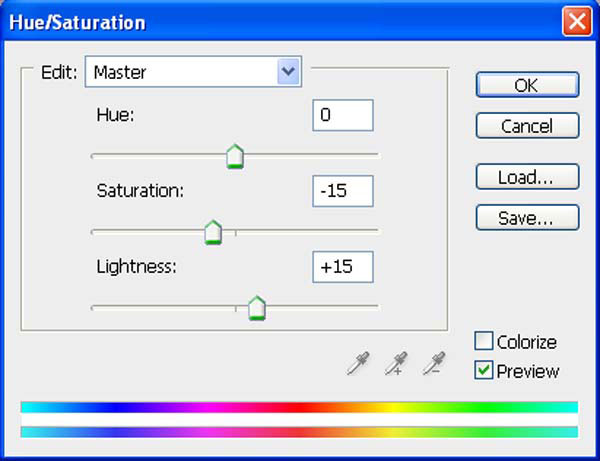600x461 pixels.
Task: Click the Lightness slider handle
Action: pos(257,308)
